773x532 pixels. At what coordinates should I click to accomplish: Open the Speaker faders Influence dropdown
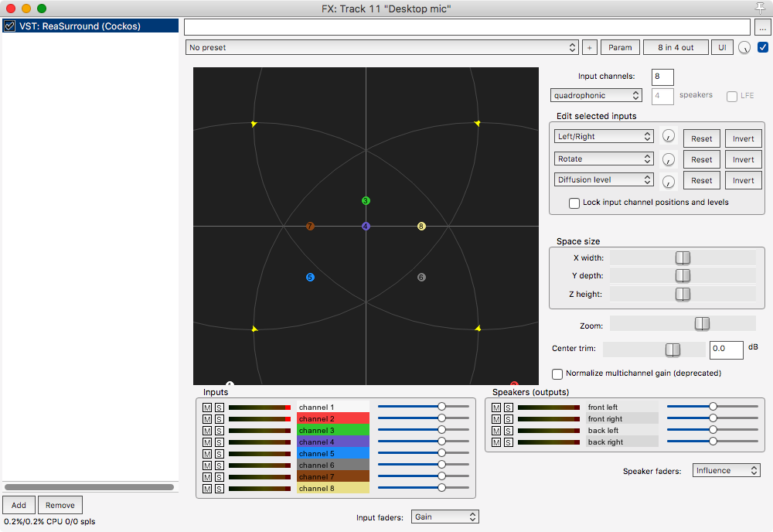(x=727, y=470)
